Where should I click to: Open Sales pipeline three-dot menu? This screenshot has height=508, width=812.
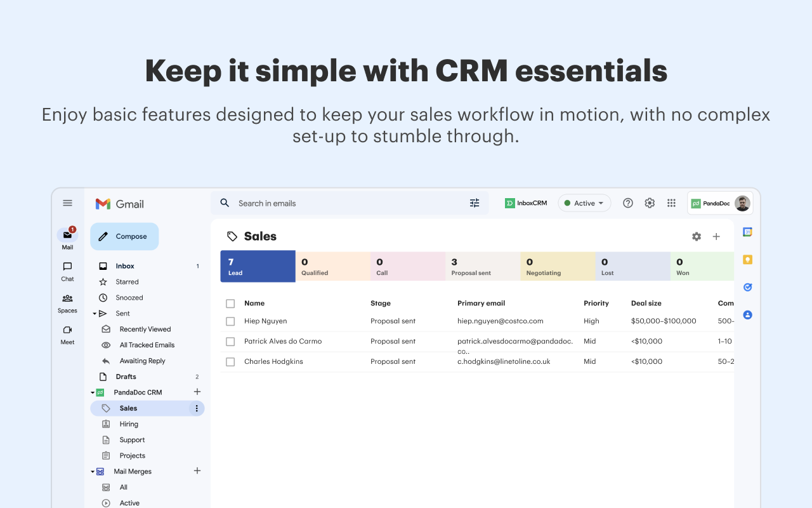pyautogui.click(x=197, y=408)
